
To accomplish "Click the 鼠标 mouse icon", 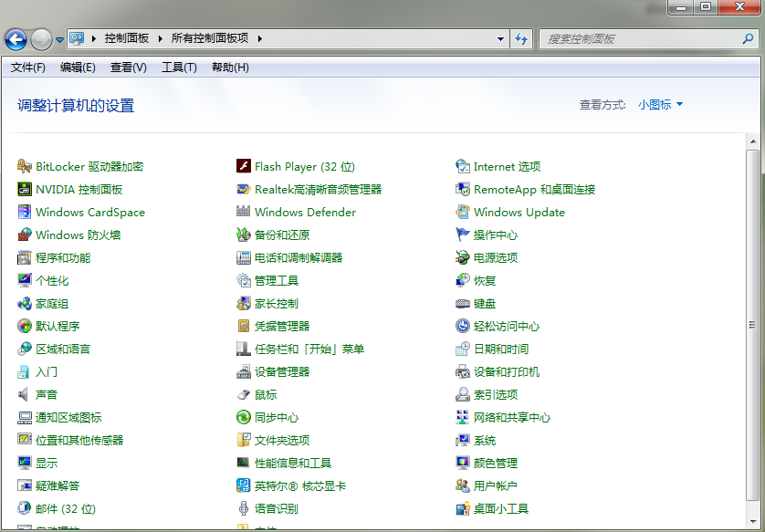I will (x=244, y=394).
